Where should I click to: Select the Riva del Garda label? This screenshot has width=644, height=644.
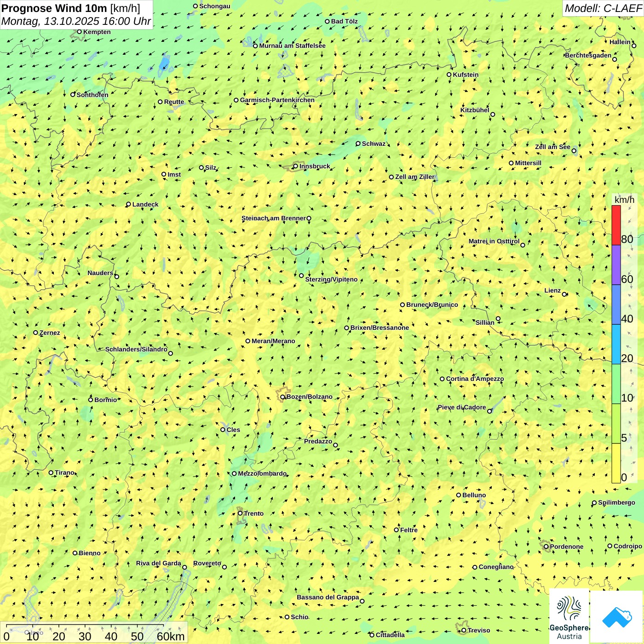159,563
